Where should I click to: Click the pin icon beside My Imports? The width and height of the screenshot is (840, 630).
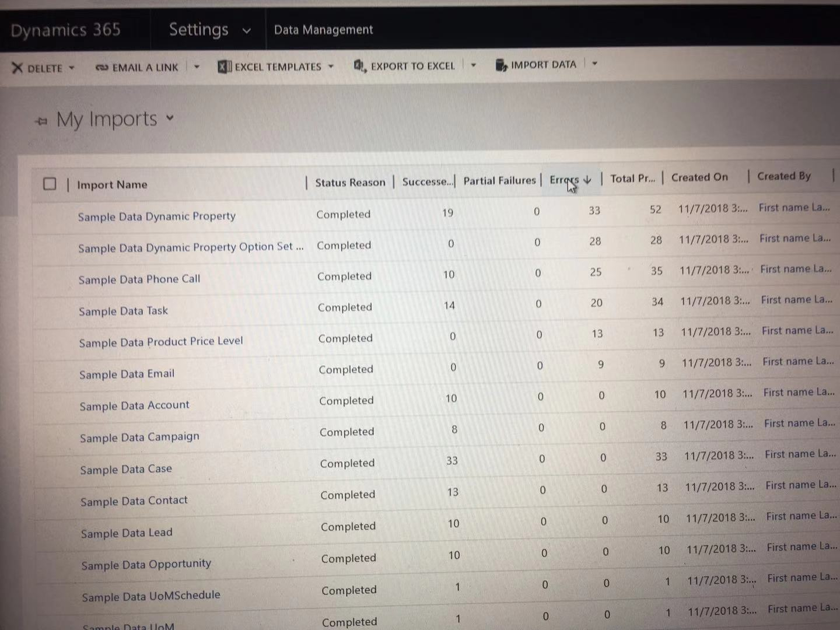pos(41,121)
